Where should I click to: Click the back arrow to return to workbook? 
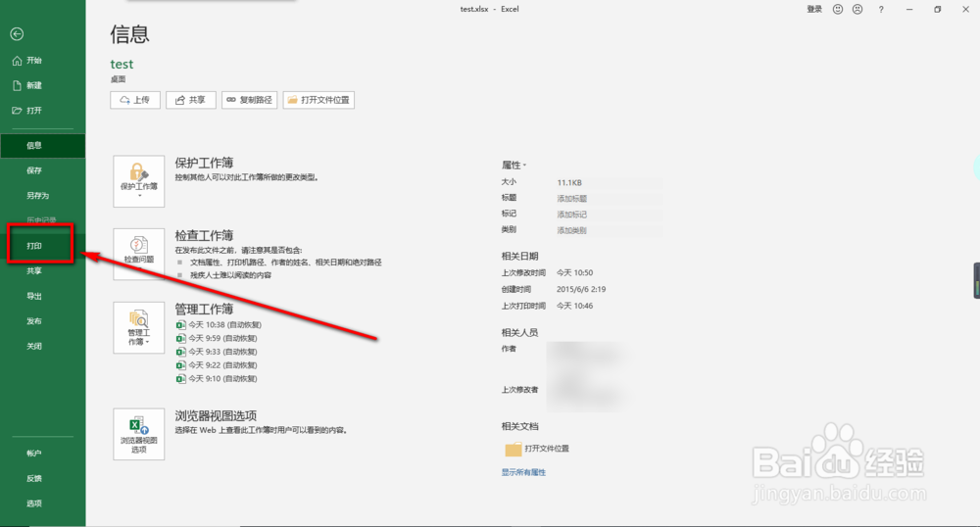[x=17, y=34]
